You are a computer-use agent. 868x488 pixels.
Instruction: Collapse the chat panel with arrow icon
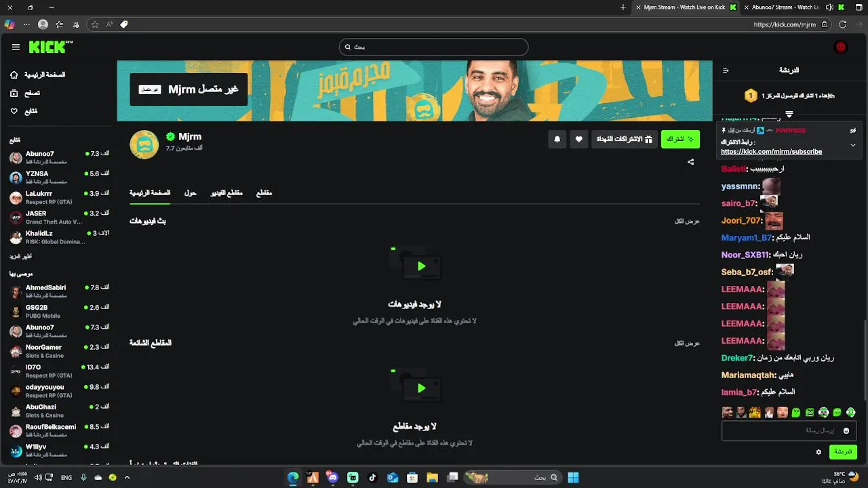coord(726,70)
